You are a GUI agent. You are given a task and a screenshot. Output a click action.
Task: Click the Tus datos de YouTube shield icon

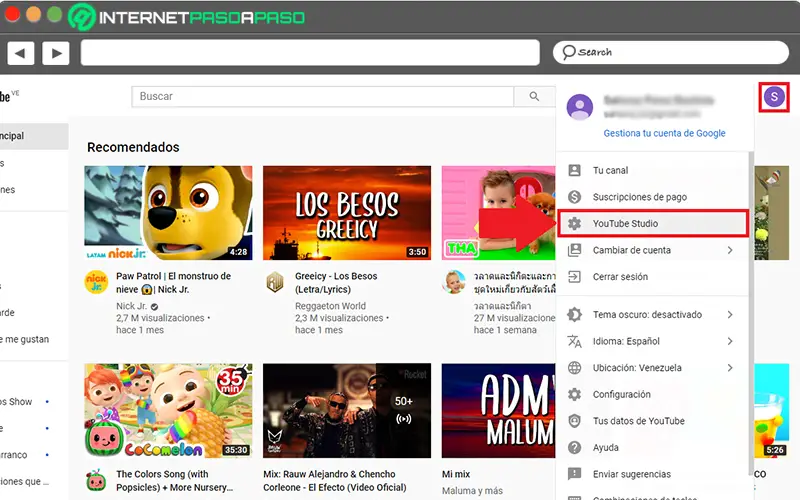pos(574,420)
